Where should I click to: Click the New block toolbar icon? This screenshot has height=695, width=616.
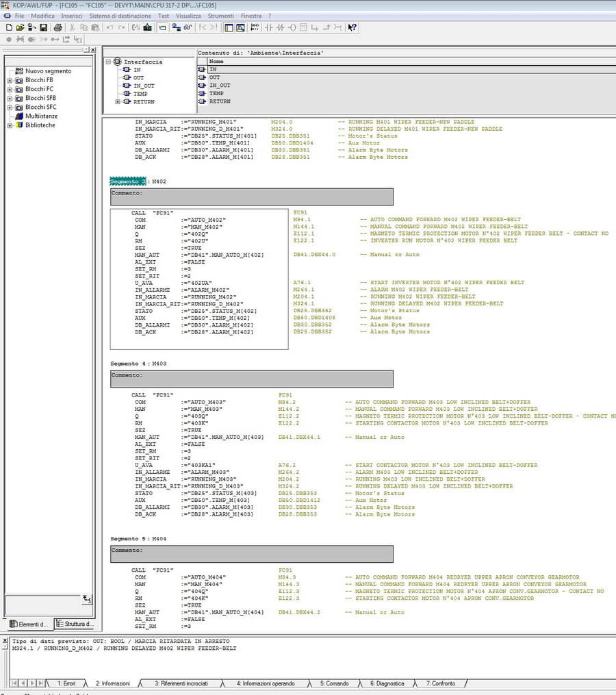click(9, 27)
